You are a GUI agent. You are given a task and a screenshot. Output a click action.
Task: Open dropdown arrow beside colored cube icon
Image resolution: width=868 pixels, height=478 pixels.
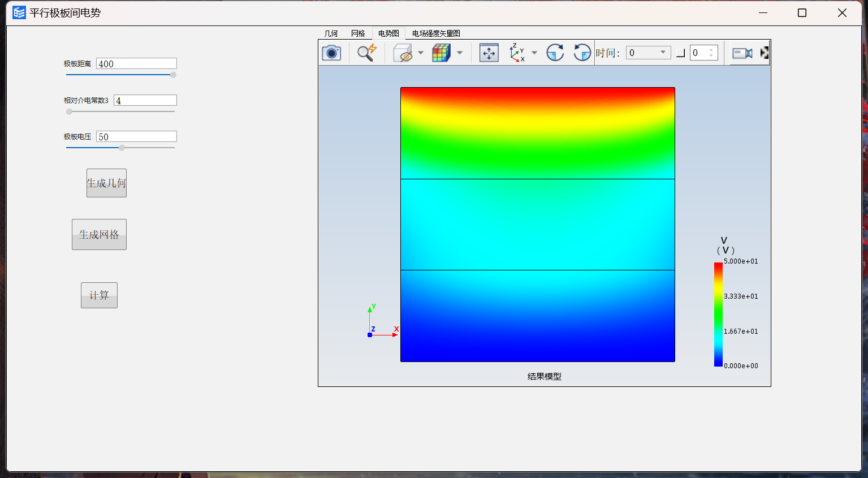pos(460,53)
